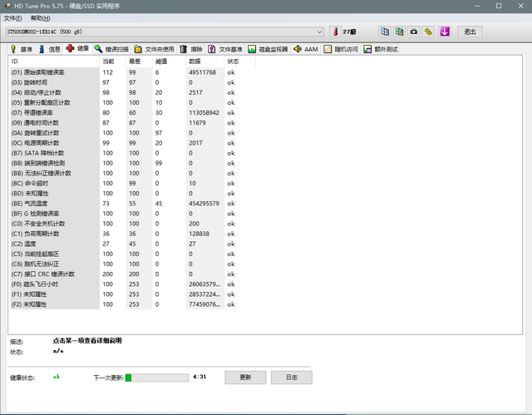Screen dimensions: 532x415
Task: Click the data value 11679
Action: (197, 123)
